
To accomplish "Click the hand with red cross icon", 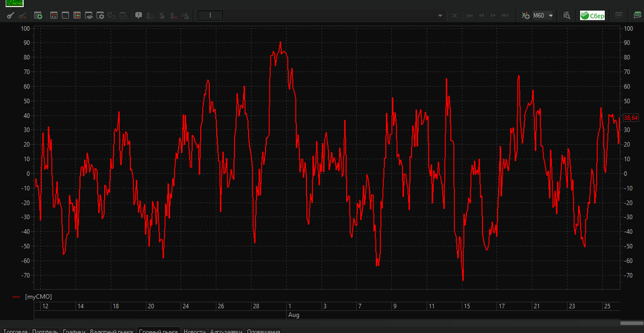I will pos(173,16).
